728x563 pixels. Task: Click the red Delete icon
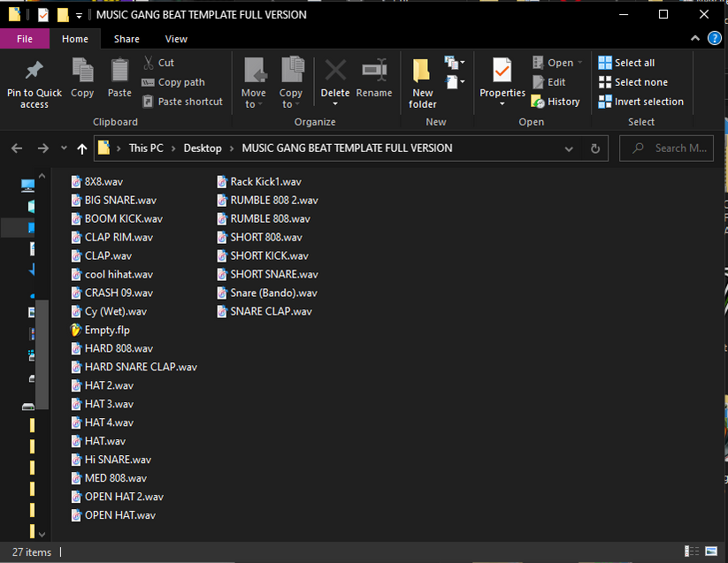tap(335, 71)
